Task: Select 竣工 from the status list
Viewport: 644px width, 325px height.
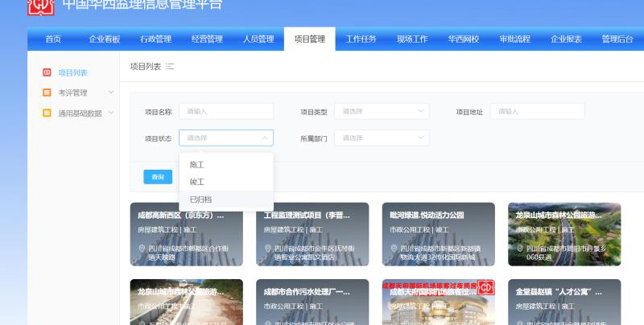Action: pyautogui.click(x=226, y=182)
